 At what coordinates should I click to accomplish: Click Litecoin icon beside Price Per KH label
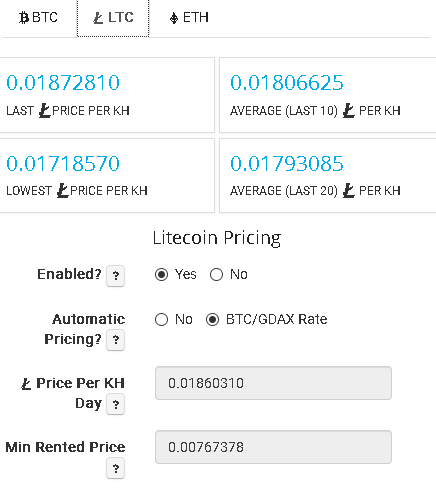tap(26, 384)
